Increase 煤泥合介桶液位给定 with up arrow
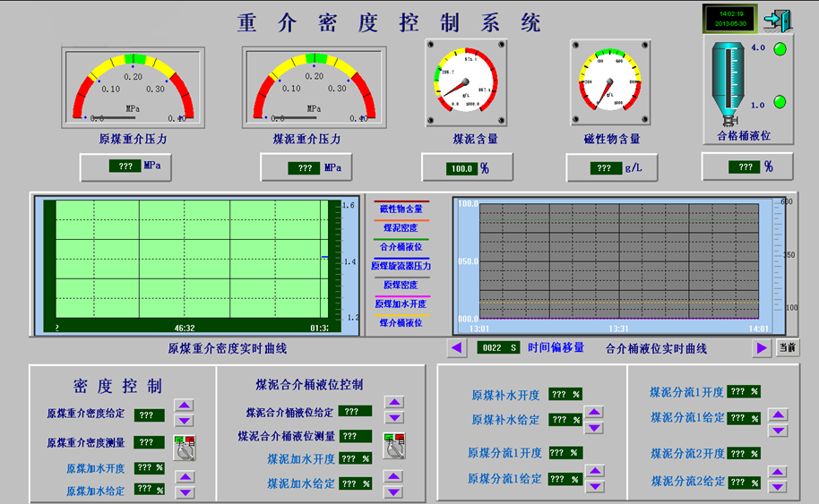Image resolution: width=819 pixels, height=504 pixels. click(x=394, y=402)
